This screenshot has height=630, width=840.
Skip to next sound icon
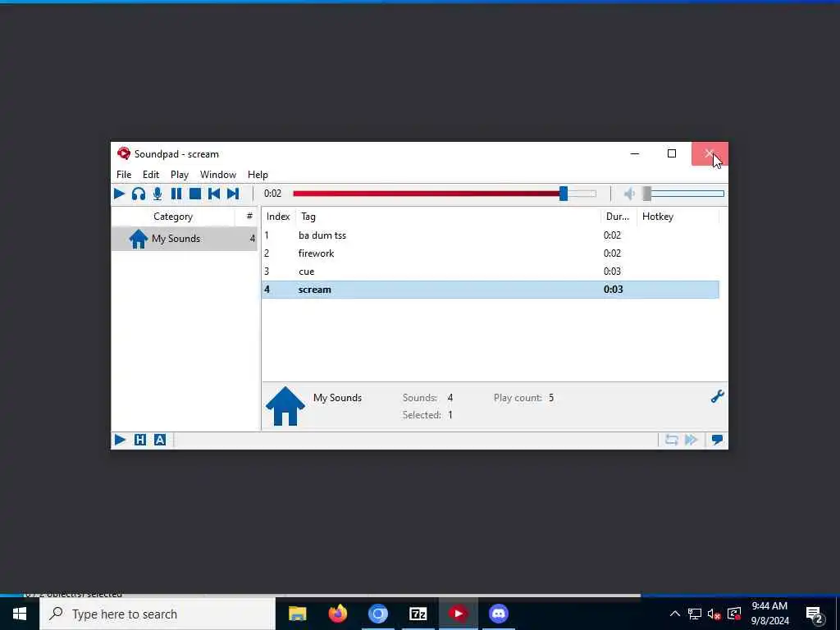[232, 194]
